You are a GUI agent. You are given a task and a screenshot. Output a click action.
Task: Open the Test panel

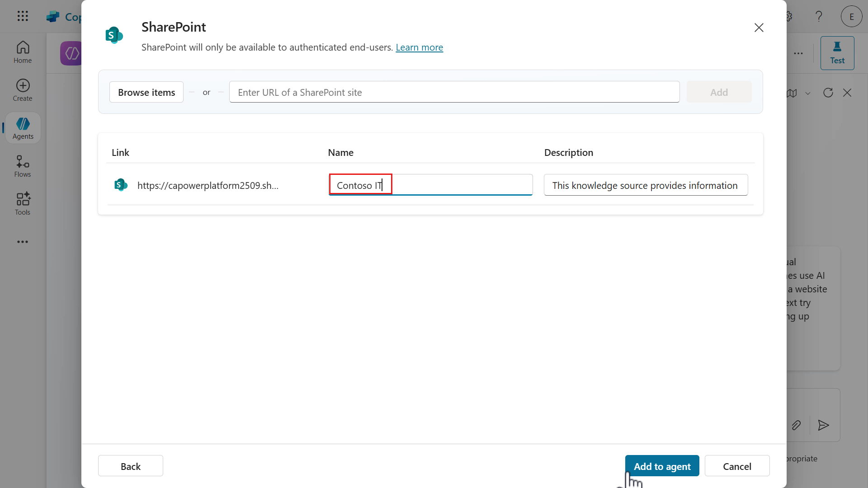[x=837, y=53]
